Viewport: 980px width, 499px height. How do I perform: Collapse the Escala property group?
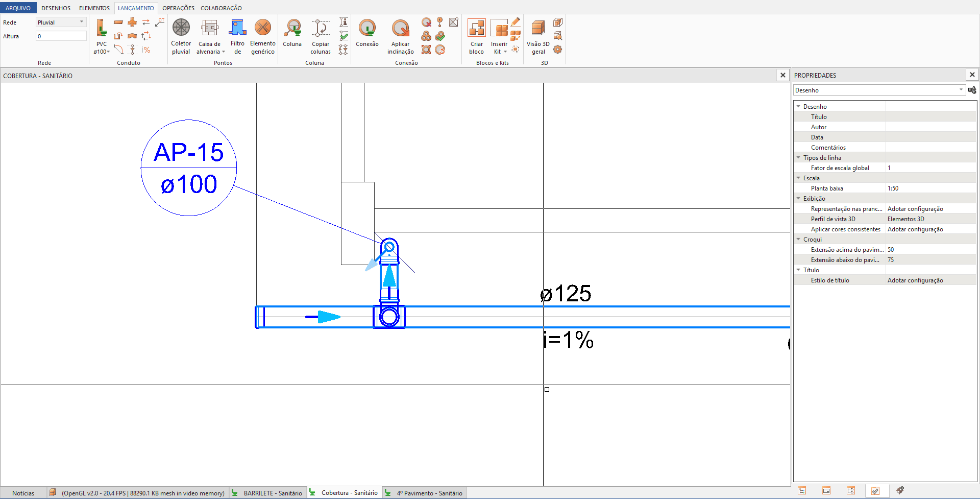point(798,178)
